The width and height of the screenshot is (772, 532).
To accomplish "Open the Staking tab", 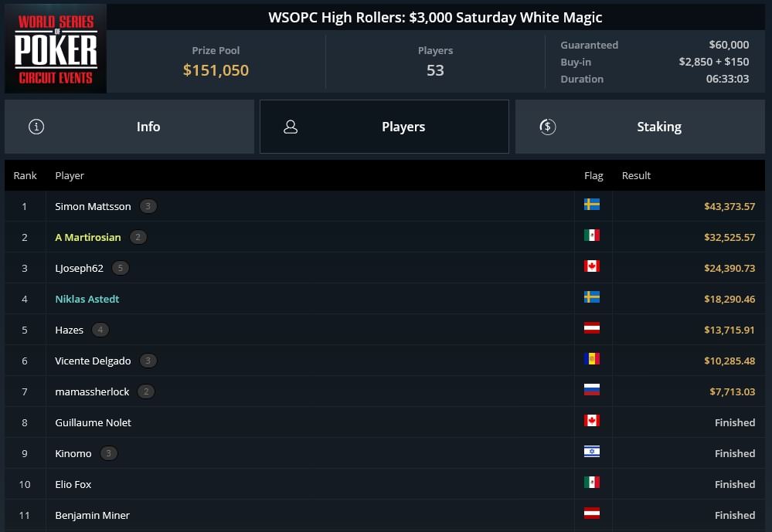I will coord(640,127).
